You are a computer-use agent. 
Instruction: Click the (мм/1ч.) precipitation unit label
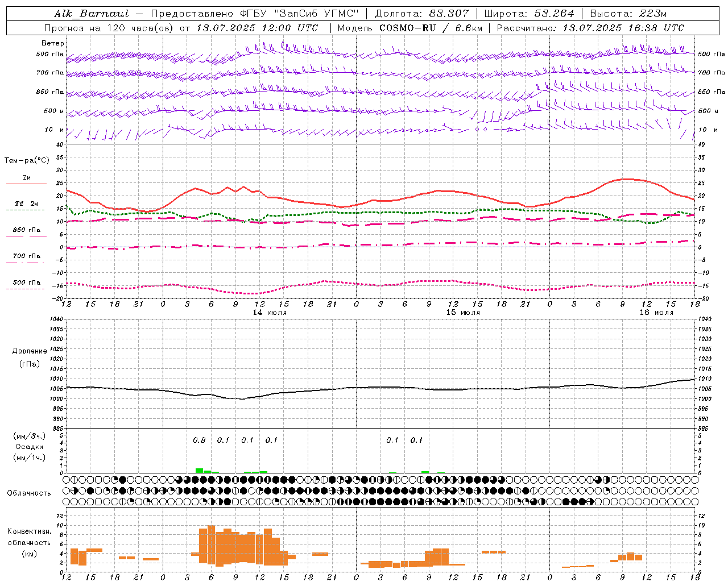click(x=30, y=458)
